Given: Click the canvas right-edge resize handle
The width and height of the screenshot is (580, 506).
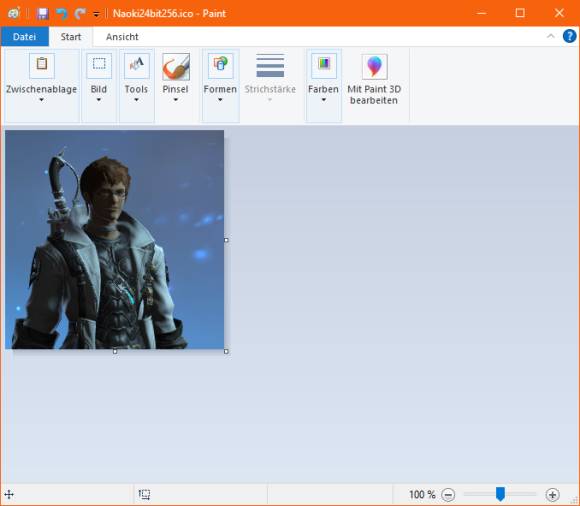Looking at the screenshot, I should (x=226, y=240).
